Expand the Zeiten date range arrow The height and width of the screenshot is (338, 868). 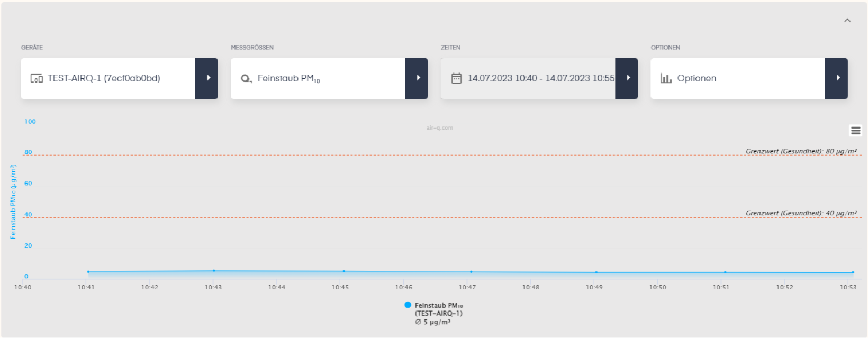point(627,78)
